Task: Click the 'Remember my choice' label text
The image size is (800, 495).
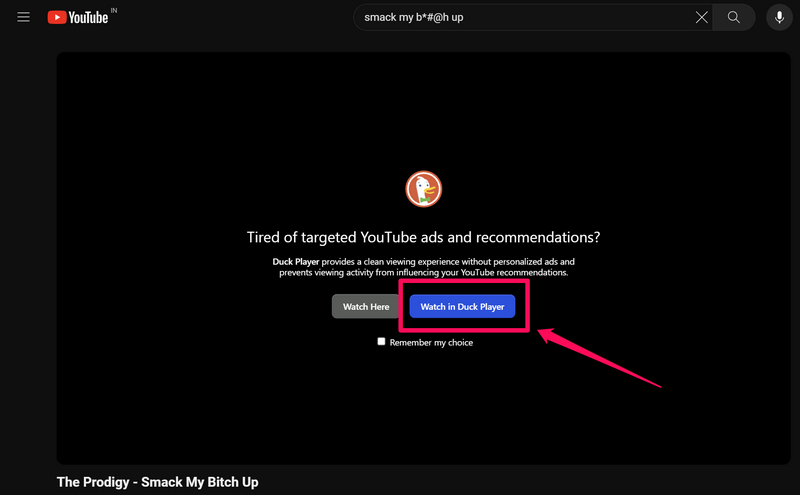Action: (x=431, y=343)
